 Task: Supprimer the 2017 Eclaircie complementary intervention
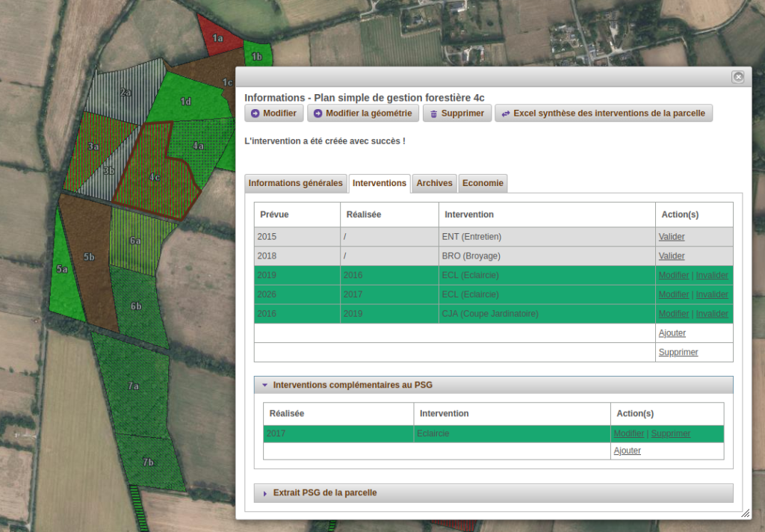(x=670, y=433)
